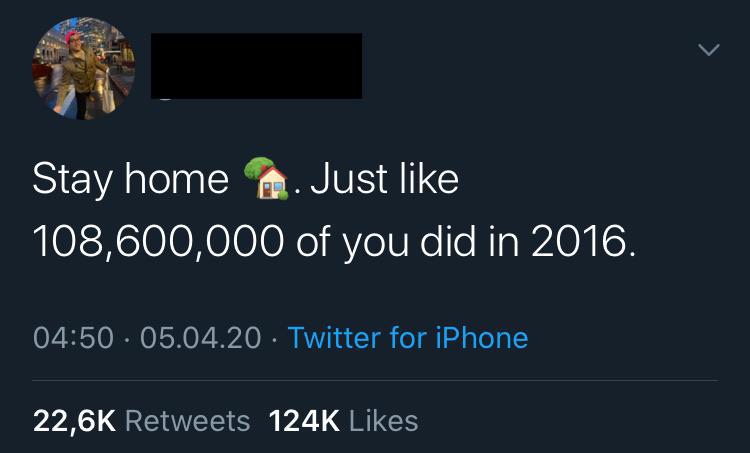Tap the word "Retweets" label
Image resolution: width=750 pixels, height=453 pixels.
click(188, 421)
